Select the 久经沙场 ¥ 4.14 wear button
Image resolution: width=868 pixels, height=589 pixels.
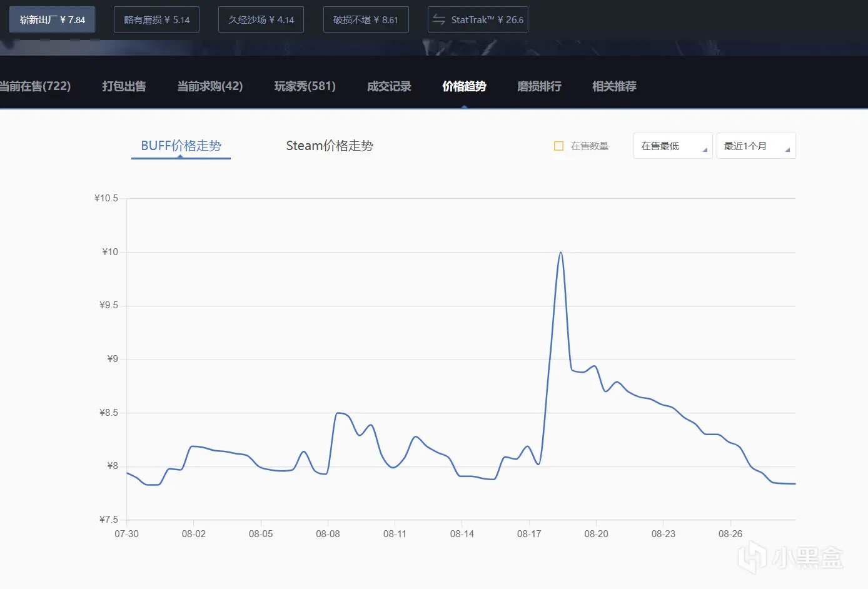coord(261,19)
